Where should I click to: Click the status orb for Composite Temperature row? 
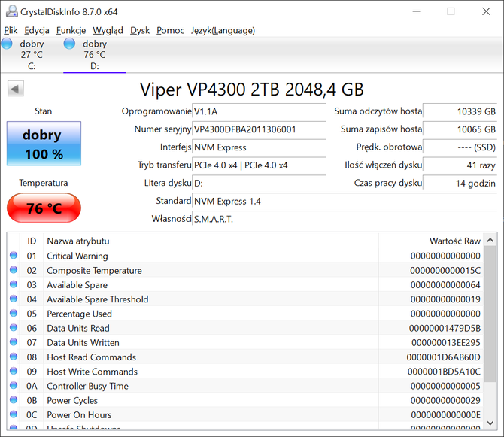(x=14, y=269)
